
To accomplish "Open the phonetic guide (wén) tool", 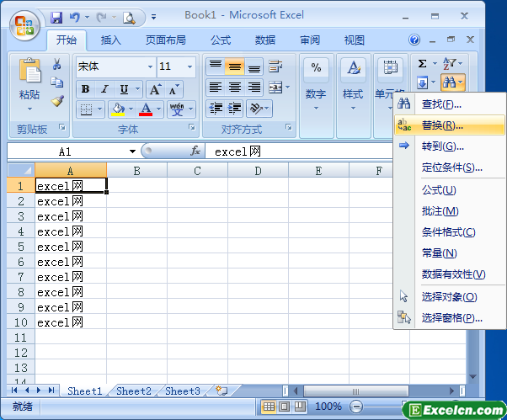I will pyautogui.click(x=177, y=109).
